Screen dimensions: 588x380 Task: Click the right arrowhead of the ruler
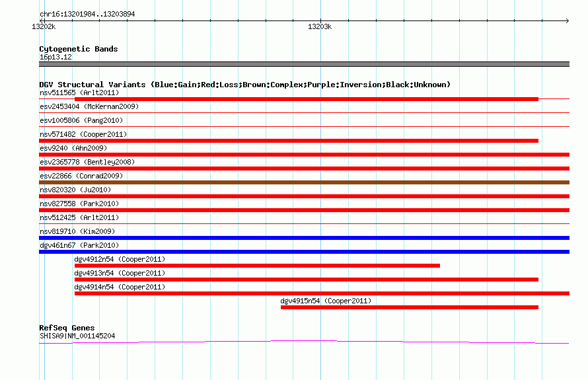pyautogui.click(x=568, y=20)
